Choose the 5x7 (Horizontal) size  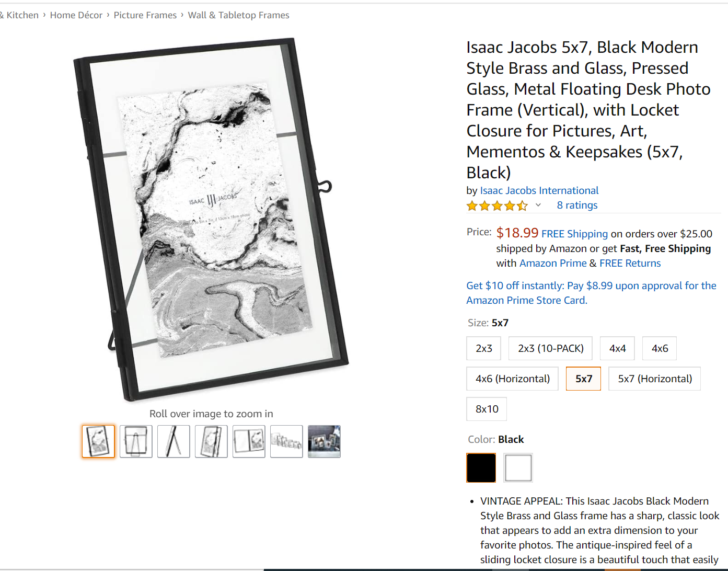point(655,379)
